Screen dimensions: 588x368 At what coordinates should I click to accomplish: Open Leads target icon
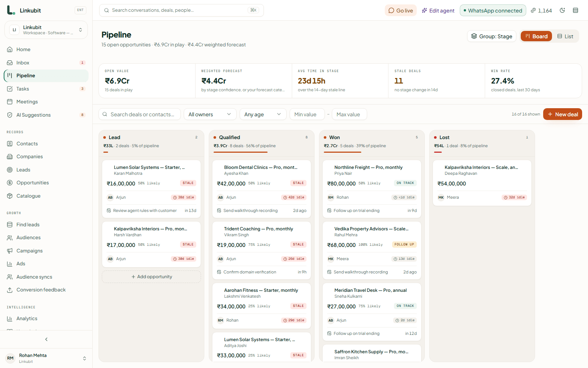pos(10,170)
